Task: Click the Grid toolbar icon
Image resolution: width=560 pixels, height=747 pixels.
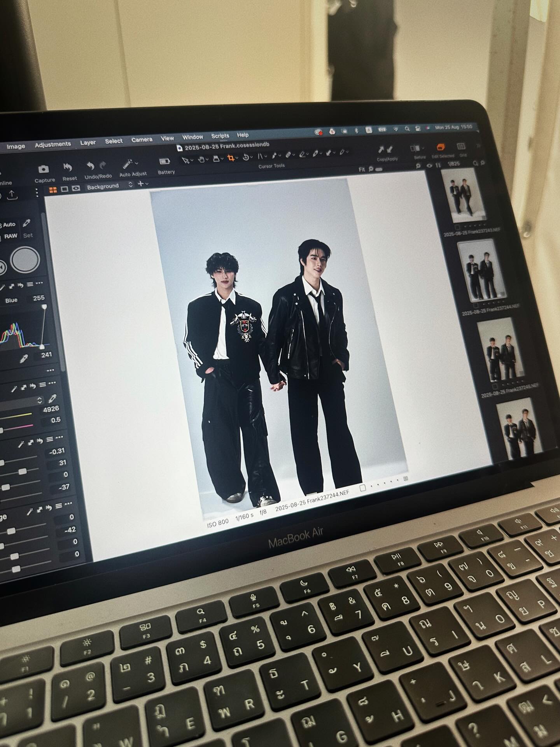Action: (x=461, y=146)
